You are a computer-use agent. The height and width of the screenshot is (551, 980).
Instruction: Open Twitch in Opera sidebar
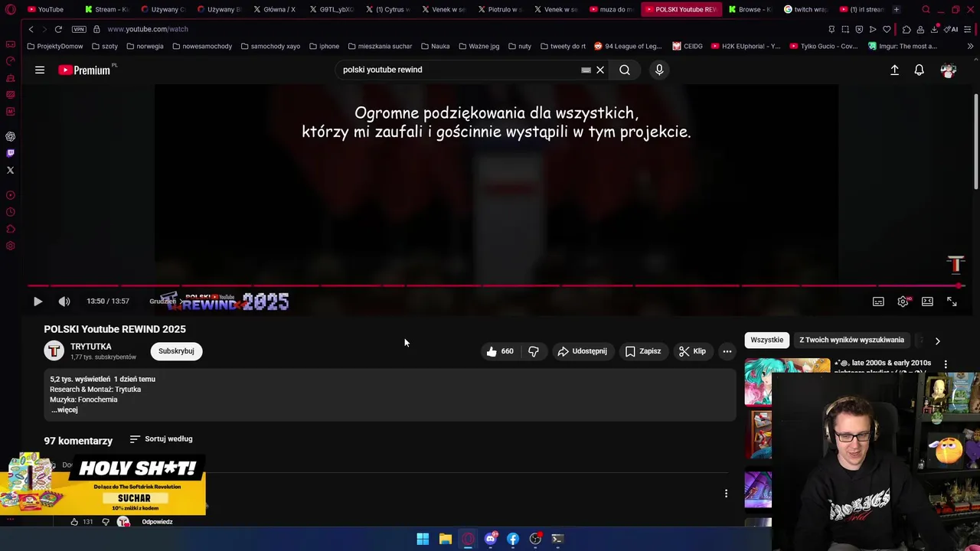click(x=11, y=153)
